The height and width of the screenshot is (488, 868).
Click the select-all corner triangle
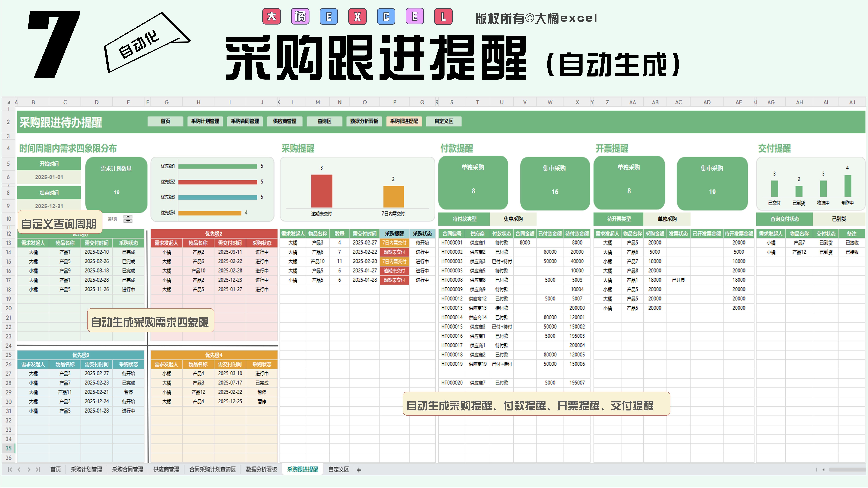tap(9, 102)
